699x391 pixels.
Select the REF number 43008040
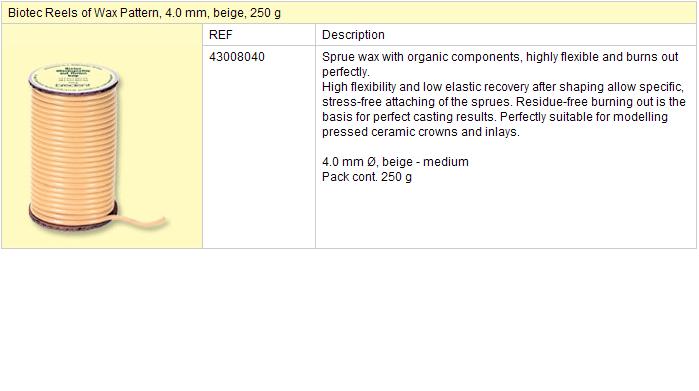(x=237, y=57)
